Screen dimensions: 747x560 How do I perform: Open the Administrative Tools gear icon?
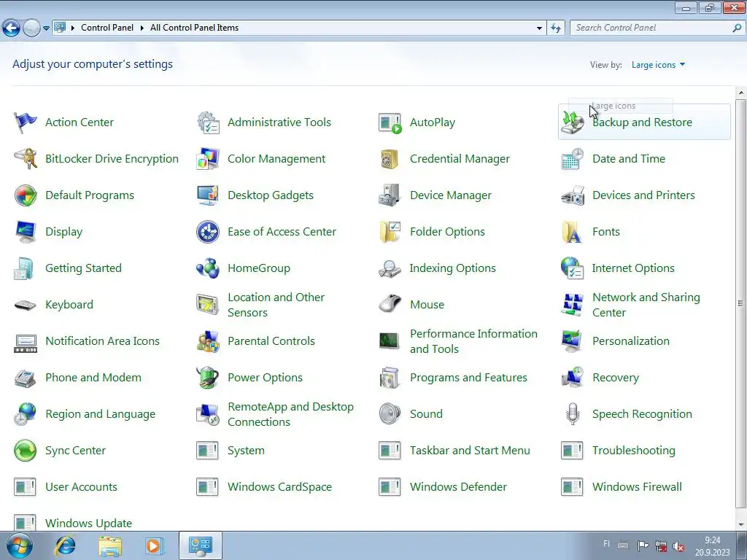click(x=208, y=122)
